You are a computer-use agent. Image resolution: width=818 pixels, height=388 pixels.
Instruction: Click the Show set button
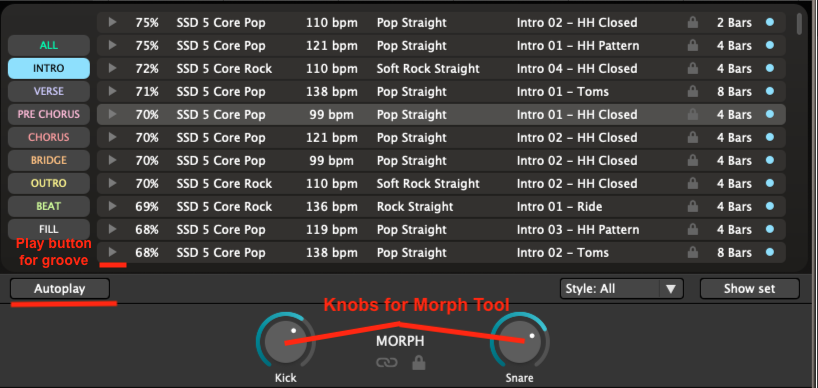pyautogui.click(x=750, y=288)
